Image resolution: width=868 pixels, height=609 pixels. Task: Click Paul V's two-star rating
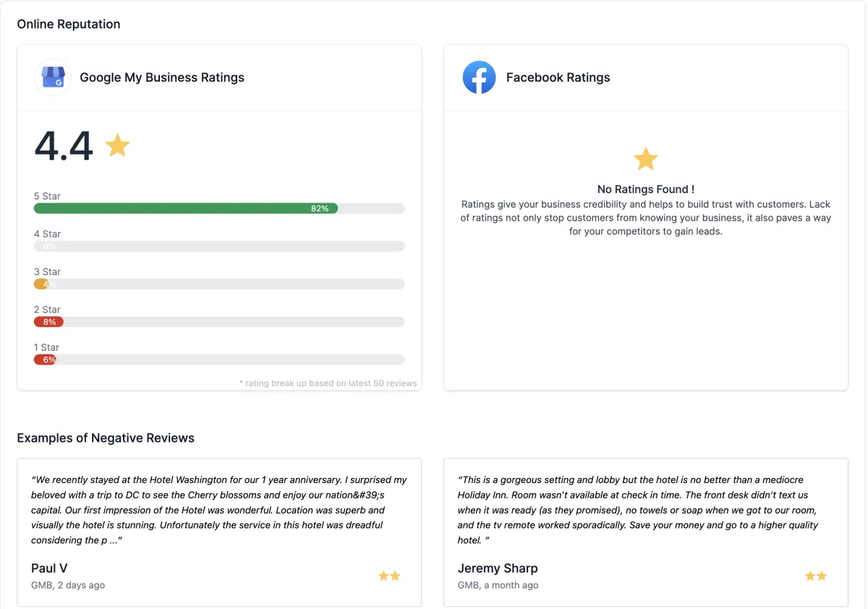(389, 576)
